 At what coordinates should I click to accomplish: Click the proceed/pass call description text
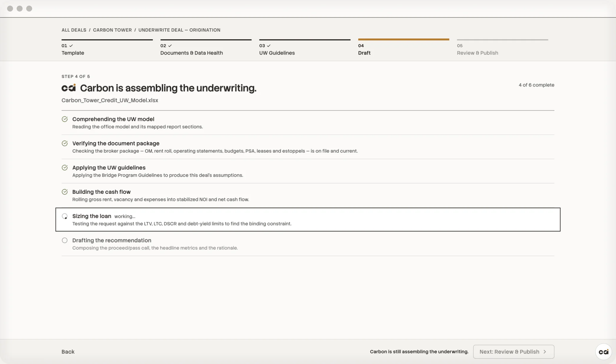point(155,248)
